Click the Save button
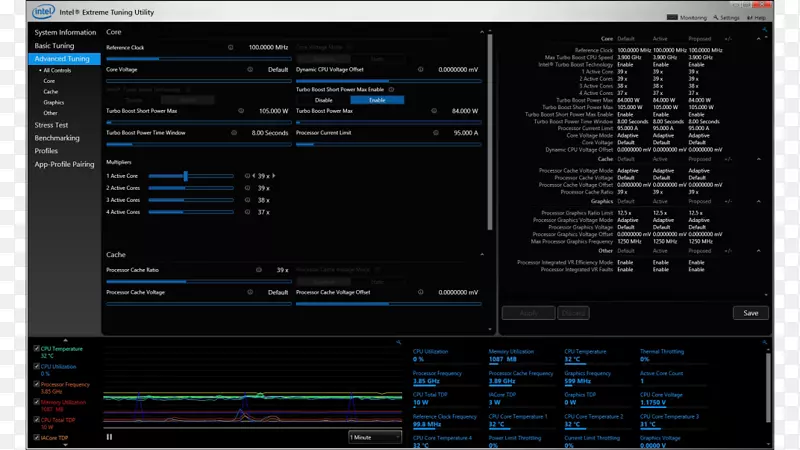This screenshot has height=450, width=800. 750,313
